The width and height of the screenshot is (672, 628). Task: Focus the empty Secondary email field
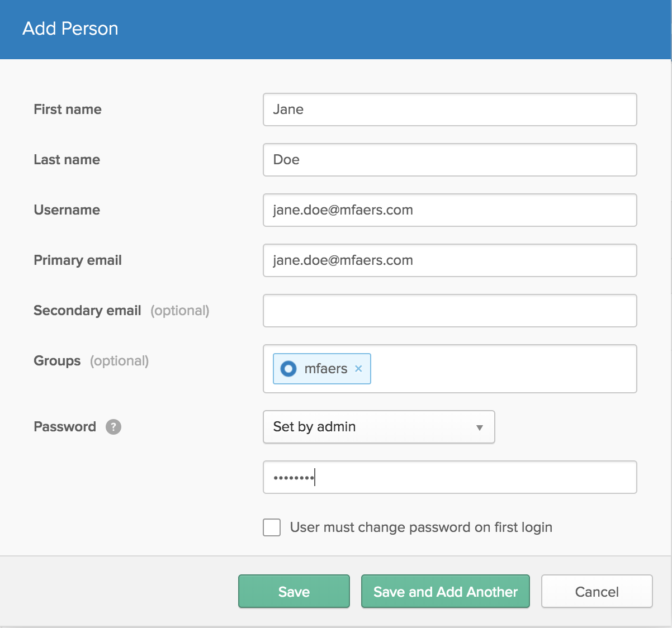click(449, 311)
